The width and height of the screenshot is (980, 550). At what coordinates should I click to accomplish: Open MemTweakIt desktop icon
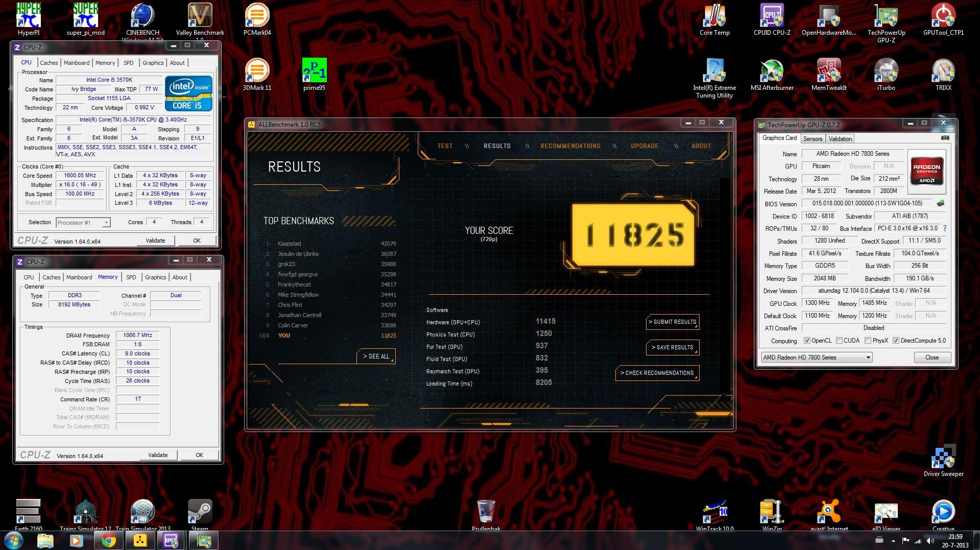click(829, 75)
